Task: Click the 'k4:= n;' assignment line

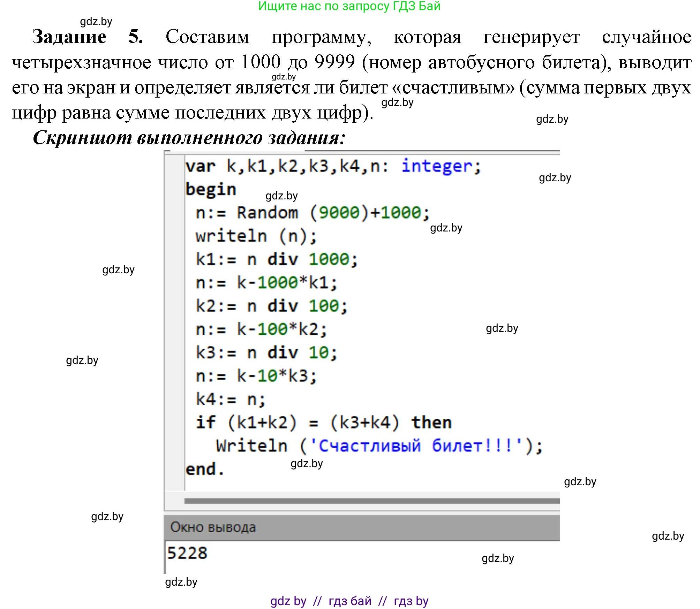Action: 230,398
